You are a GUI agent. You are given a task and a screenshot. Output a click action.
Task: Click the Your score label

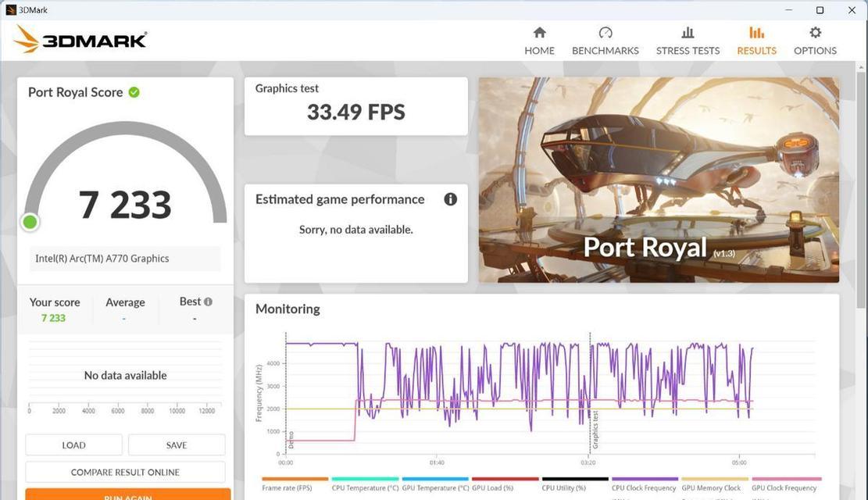(x=54, y=302)
